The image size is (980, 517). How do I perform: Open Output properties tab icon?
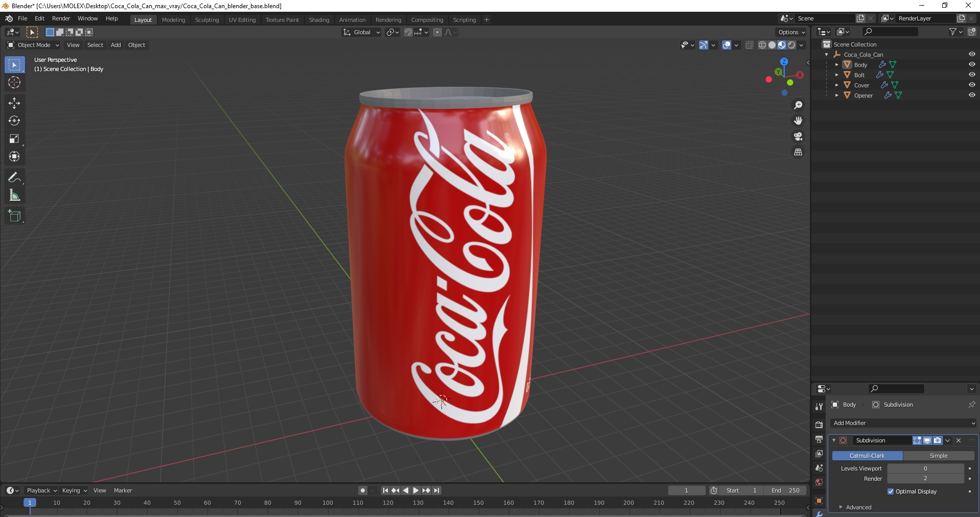tap(819, 439)
